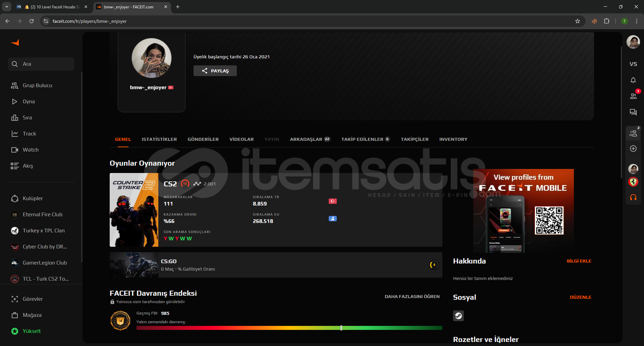The image size is (644, 346).
Task: Reload the page
Action: pyautogui.click(x=32, y=21)
